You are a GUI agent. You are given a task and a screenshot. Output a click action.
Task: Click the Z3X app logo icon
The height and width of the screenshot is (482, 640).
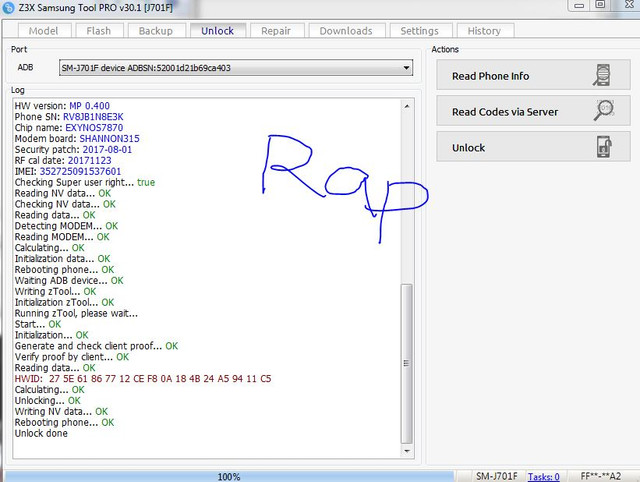[x=8, y=7]
